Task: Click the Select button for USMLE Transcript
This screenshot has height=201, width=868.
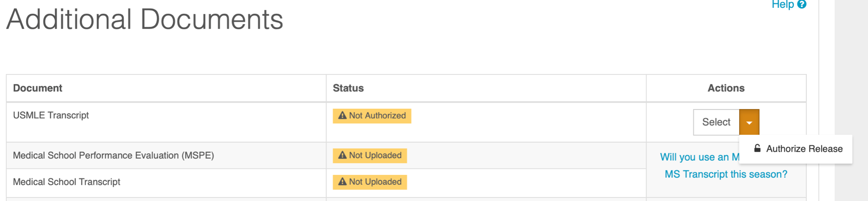Action: point(716,122)
